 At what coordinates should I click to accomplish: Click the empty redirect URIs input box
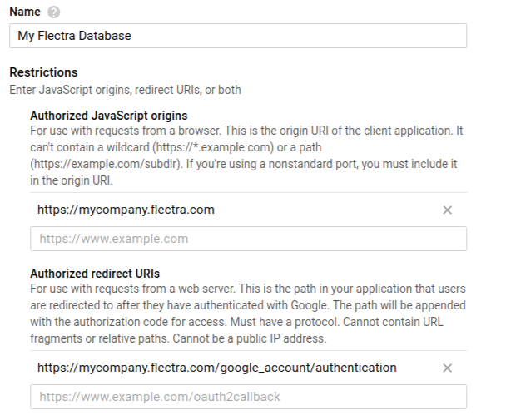pos(249,397)
